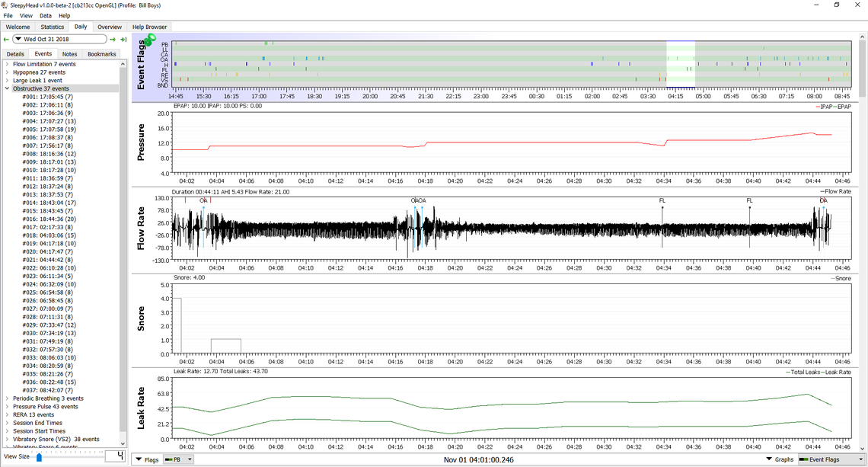This screenshot has height=467, width=868.
Task: Select the Events tab
Action: (x=43, y=54)
